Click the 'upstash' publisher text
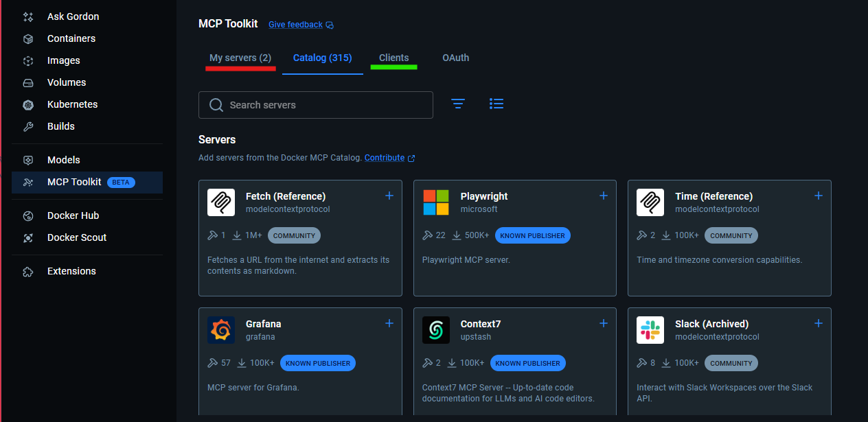The image size is (868, 422). tap(476, 337)
